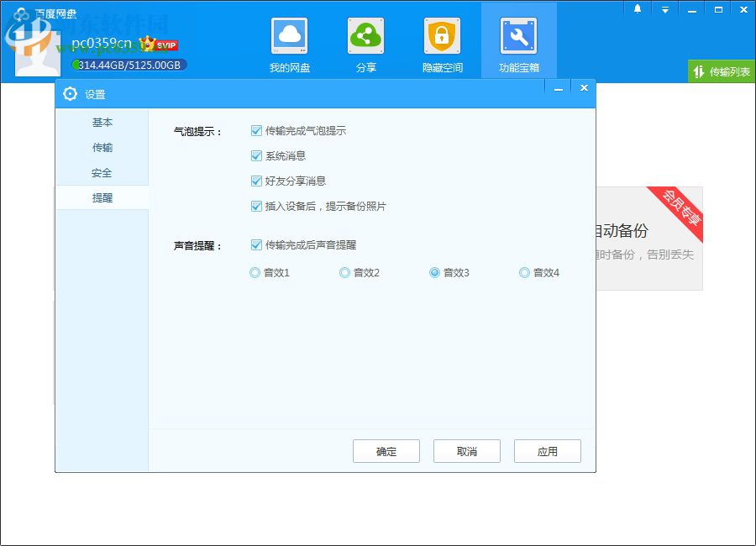Click the settings gear in dialog title
Image resolution: width=756 pixels, height=546 pixels.
tap(71, 94)
